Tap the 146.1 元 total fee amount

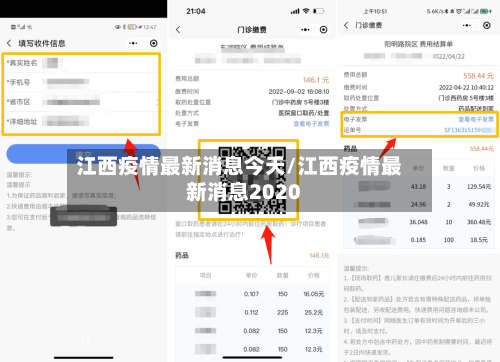[316, 80]
